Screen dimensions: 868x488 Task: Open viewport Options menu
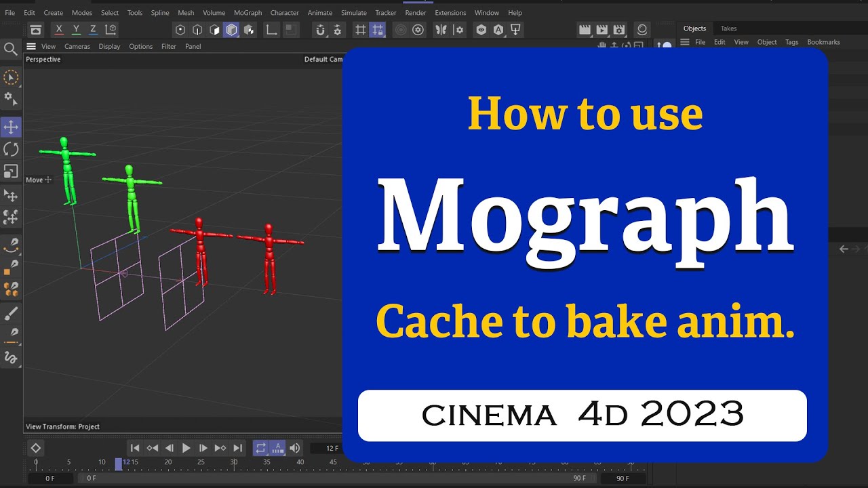pos(141,46)
